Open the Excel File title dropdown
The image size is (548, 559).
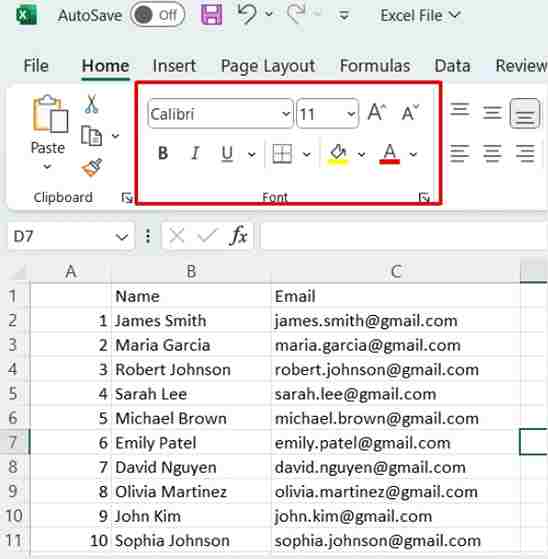click(420, 15)
